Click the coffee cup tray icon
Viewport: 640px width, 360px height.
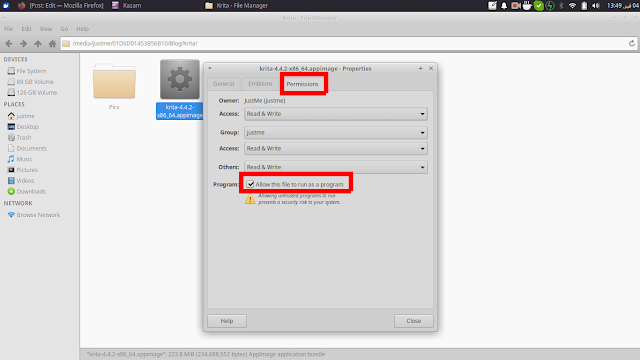coord(527,5)
